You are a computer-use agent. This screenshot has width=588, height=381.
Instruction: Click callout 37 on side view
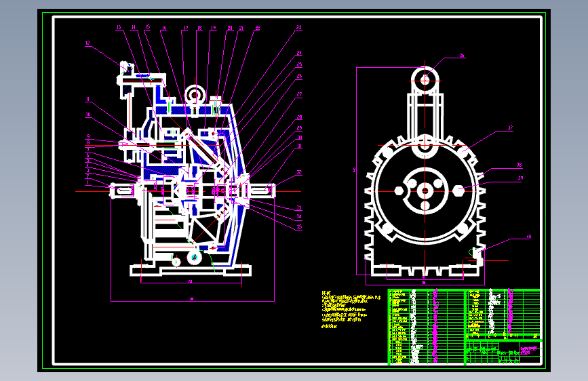pos(510,128)
